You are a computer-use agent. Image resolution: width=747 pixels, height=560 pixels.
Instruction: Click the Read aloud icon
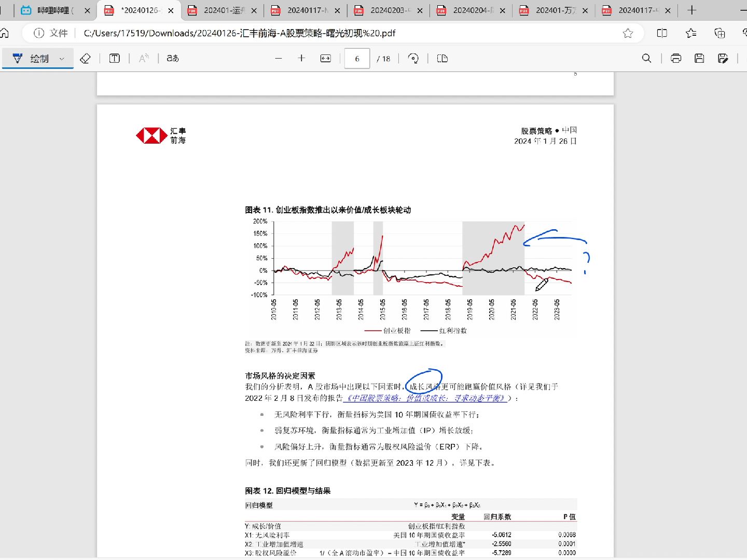[x=144, y=59]
